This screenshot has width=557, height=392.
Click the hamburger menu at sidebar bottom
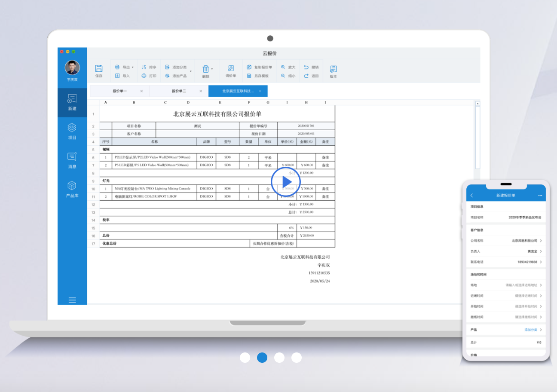(x=72, y=300)
